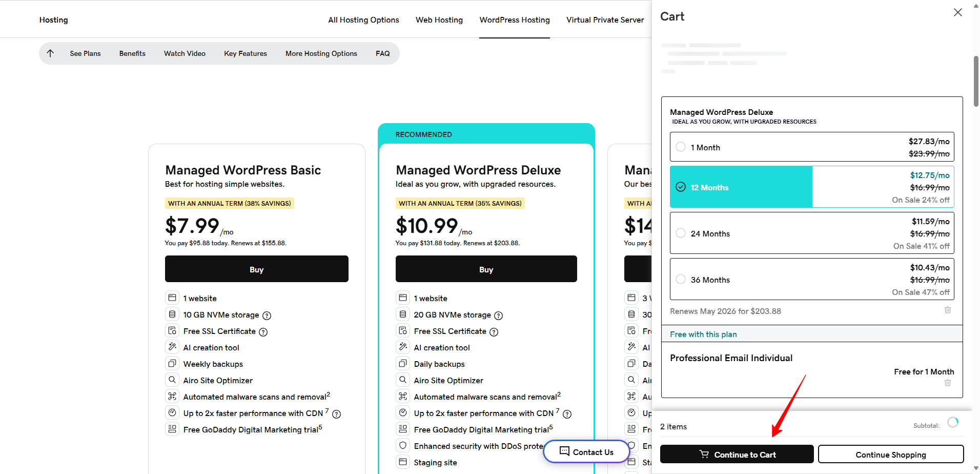Jump to FAQ section

[x=383, y=53]
